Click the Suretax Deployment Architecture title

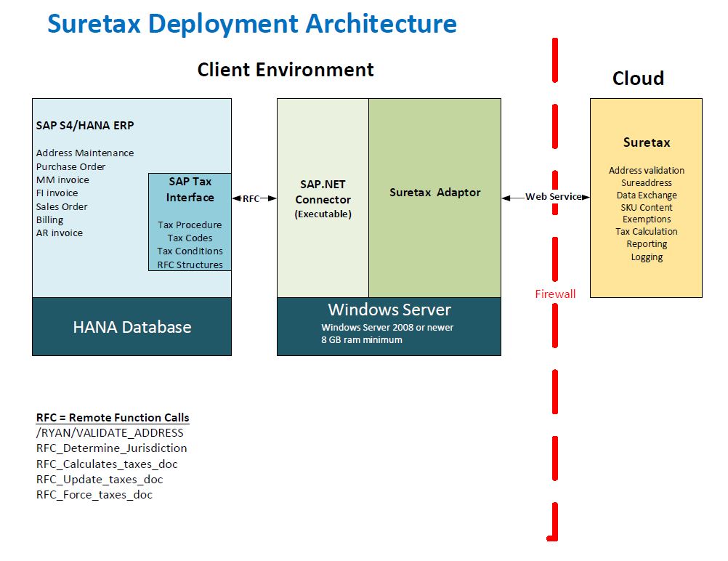pyautogui.click(x=251, y=24)
